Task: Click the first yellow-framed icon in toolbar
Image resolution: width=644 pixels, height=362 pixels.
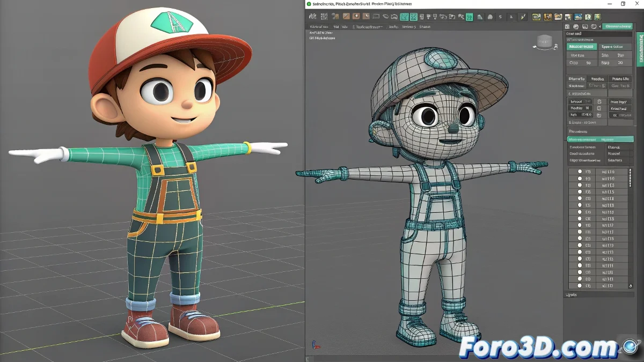Action: 536,17
